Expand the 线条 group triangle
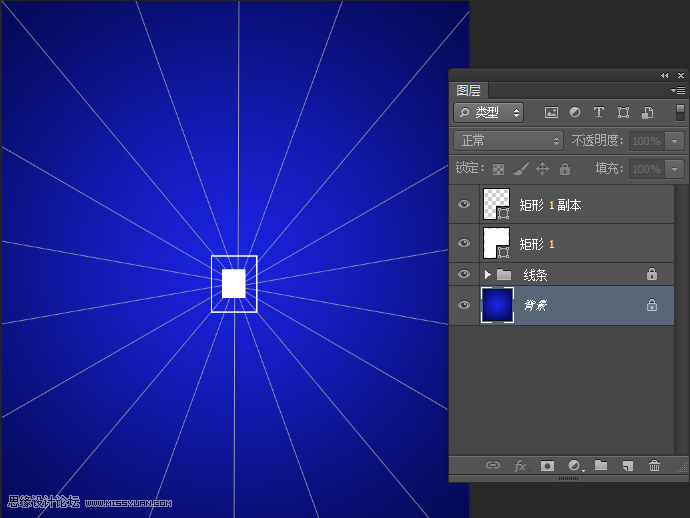 pyautogui.click(x=487, y=275)
